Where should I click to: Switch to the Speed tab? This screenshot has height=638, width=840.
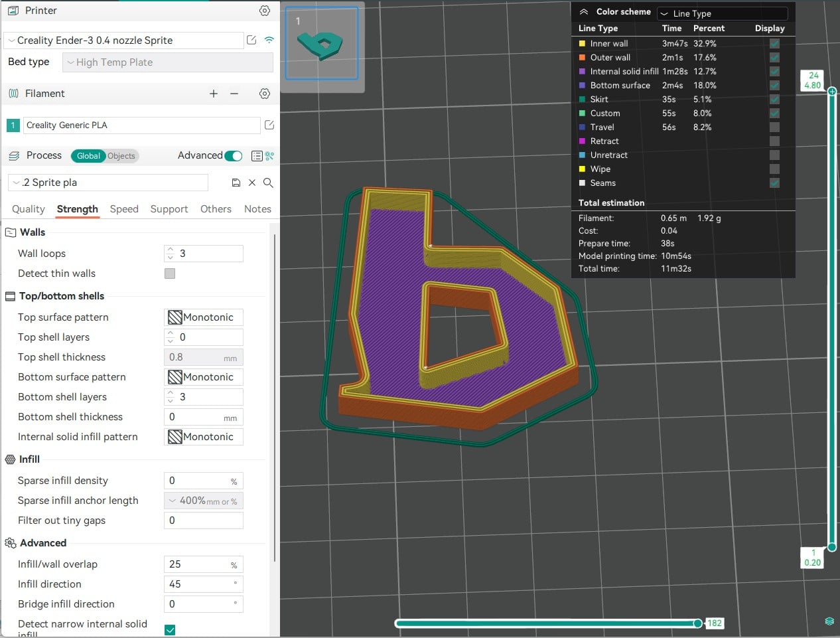(124, 209)
